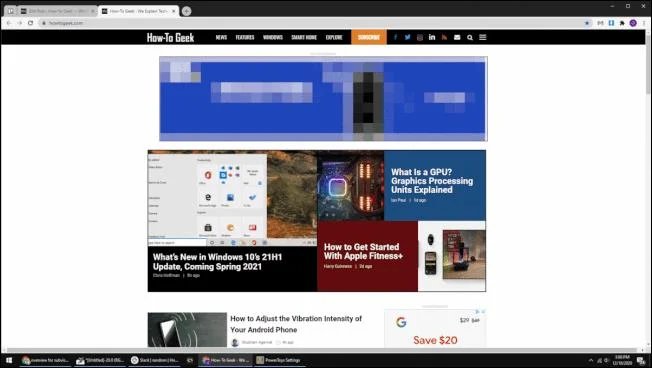Select the How-To Geek active tab
Viewport: 652px width, 368px height.
138,11
